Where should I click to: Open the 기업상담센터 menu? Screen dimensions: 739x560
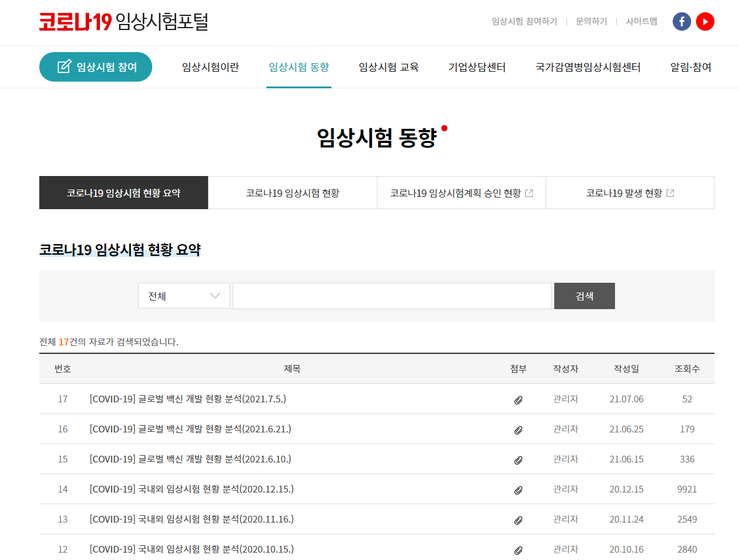(477, 67)
